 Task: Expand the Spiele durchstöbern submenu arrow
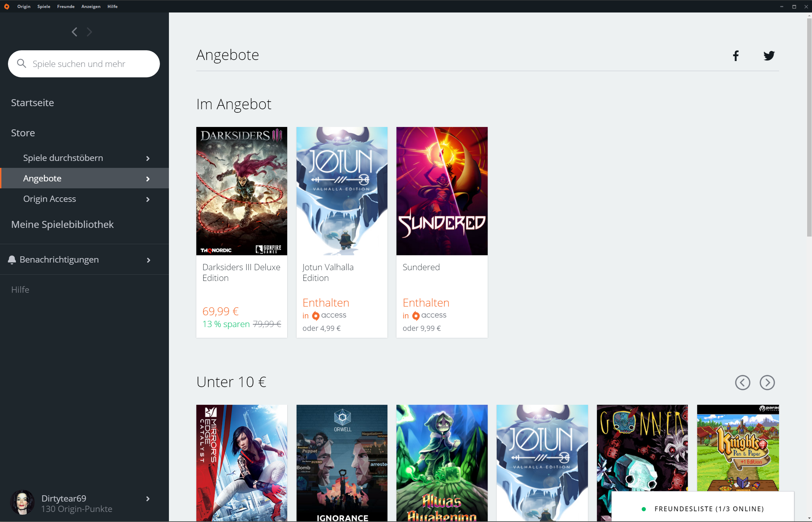tap(148, 159)
